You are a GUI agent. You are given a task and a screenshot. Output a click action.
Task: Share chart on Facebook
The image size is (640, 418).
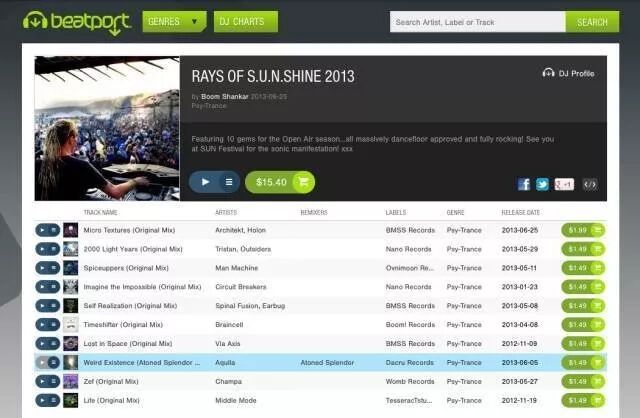click(x=524, y=184)
